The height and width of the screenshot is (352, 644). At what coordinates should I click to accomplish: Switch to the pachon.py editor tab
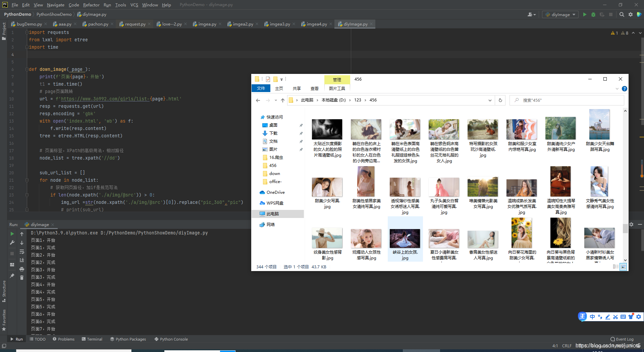click(98, 24)
